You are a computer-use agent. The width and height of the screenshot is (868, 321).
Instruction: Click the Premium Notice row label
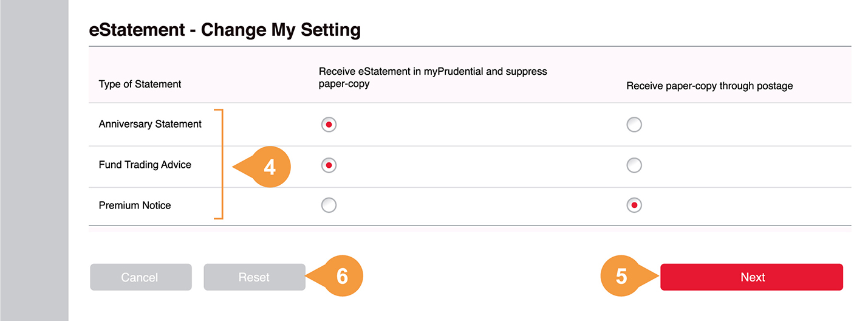[135, 205]
